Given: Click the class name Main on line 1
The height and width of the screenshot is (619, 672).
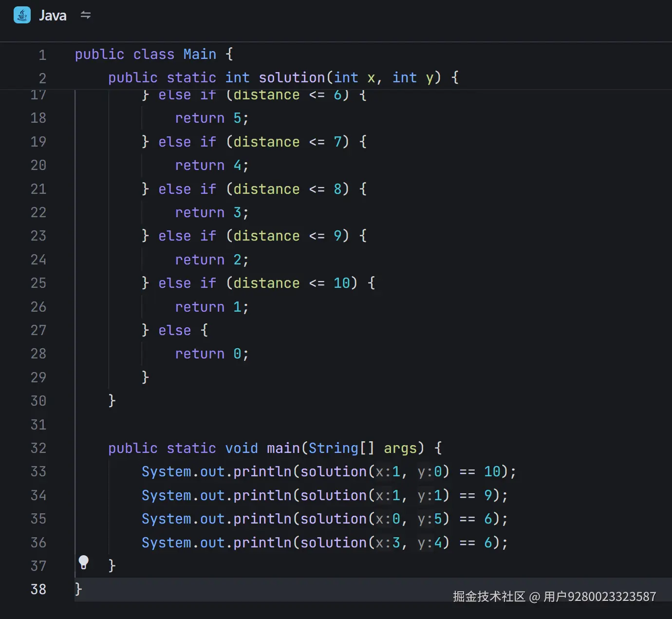Looking at the screenshot, I should click(200, 54).
